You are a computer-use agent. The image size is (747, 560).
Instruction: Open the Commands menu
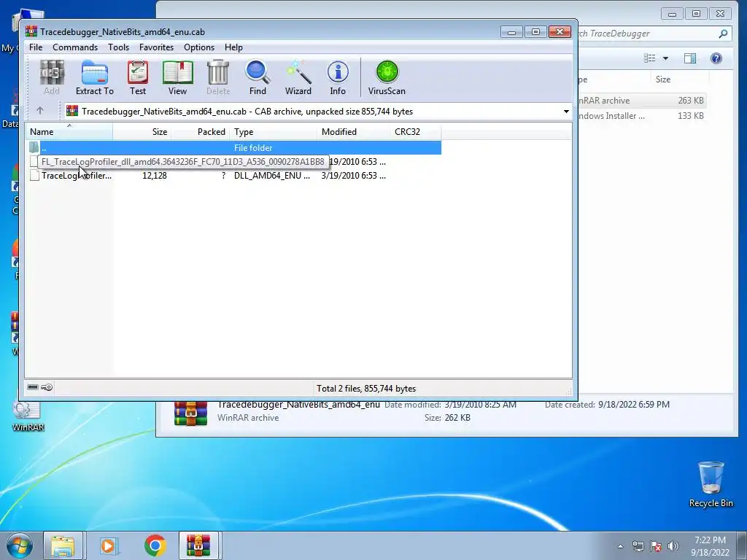[x=75, y=47]
